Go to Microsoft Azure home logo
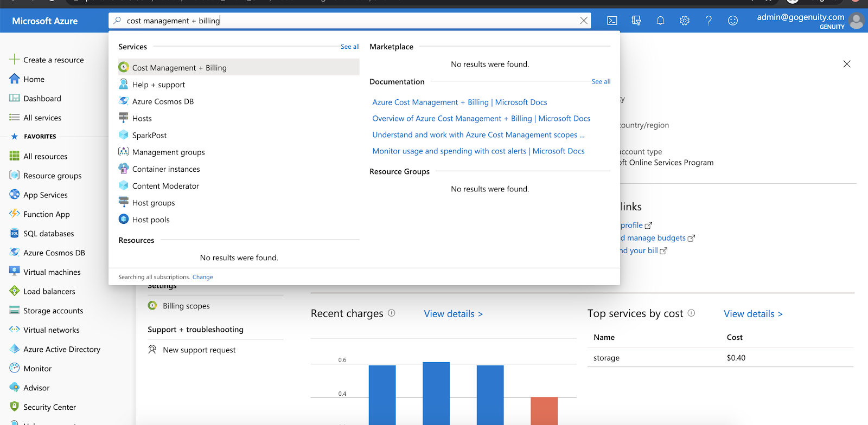Image resolution: width=868 pixels, height=425 pixels. point(45,21)
